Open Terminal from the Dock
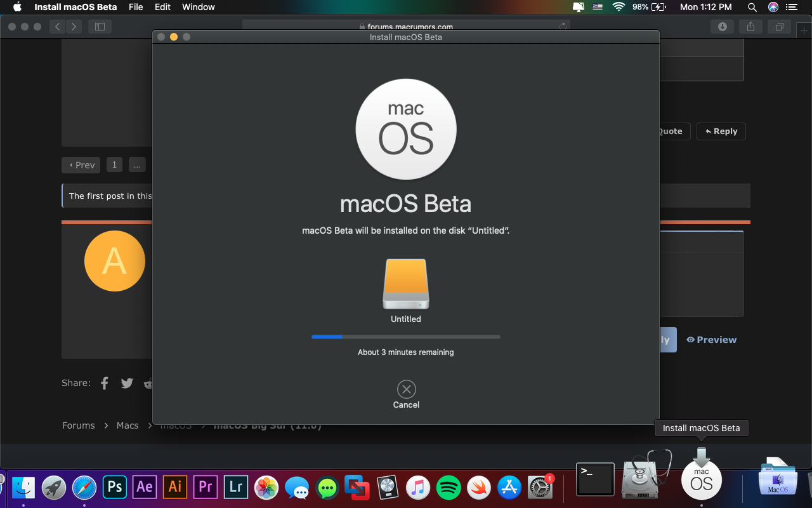Screen dimensions: 812x508 click(x=595, y=479)
